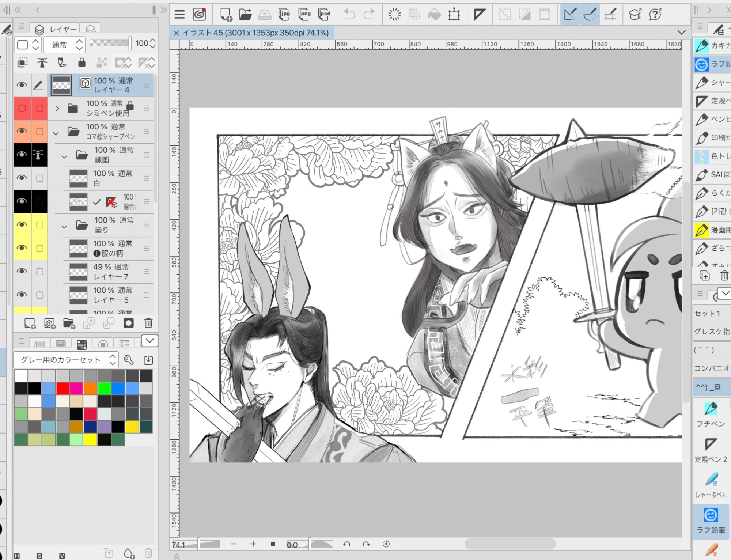This screenshot has width=731, height=560.
Task: Clip layer to layer below
Action: coord(23,63)
